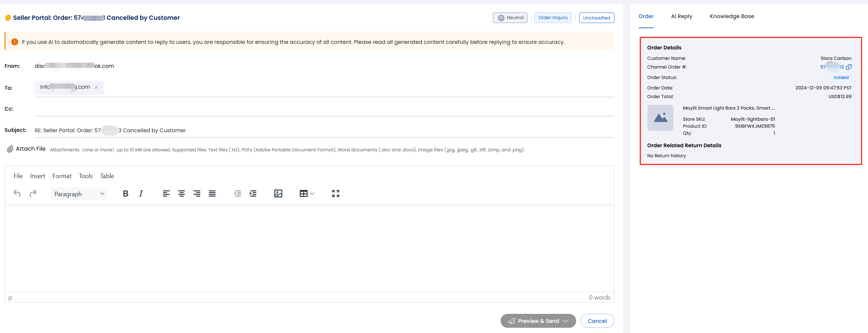Viewport: 868px width, 333px height.
Task: Click the Attach File paperclip icon
Action: 10,149
